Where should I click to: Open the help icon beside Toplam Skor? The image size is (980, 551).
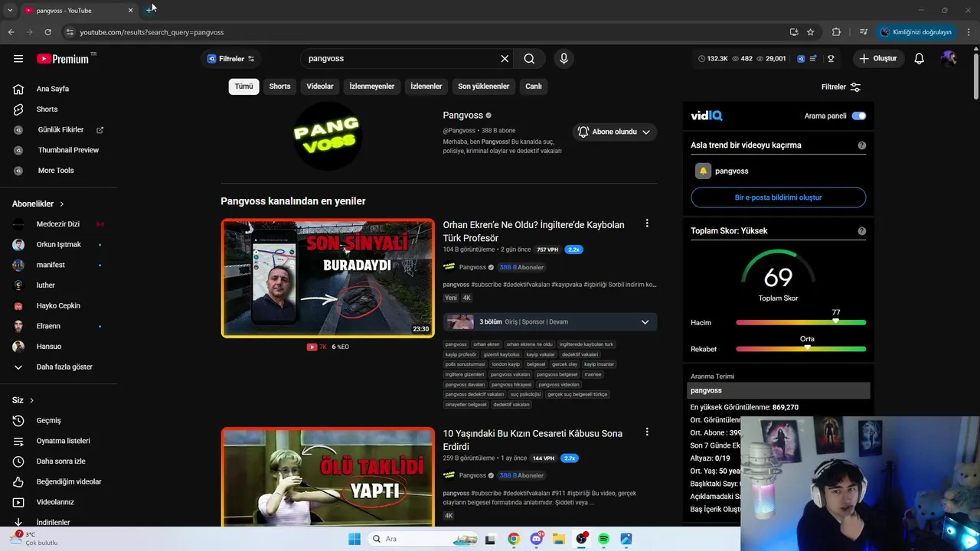click(862, 231)
